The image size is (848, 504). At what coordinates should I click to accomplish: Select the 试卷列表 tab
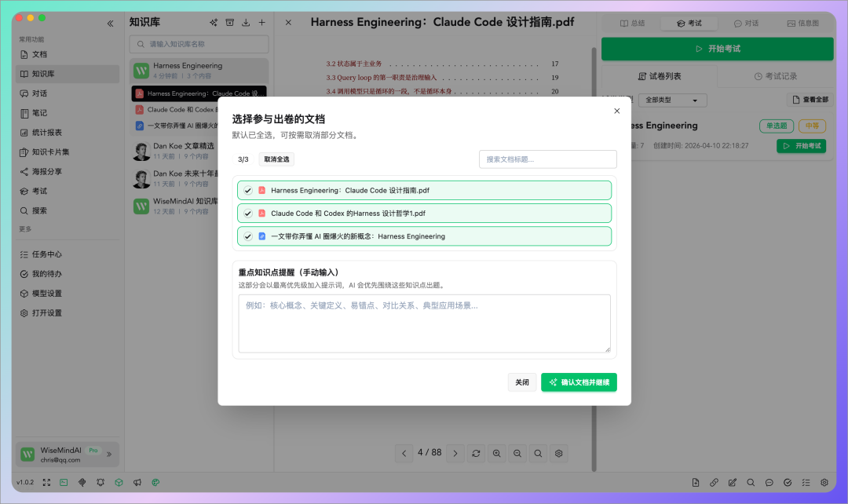click(660, 76)
